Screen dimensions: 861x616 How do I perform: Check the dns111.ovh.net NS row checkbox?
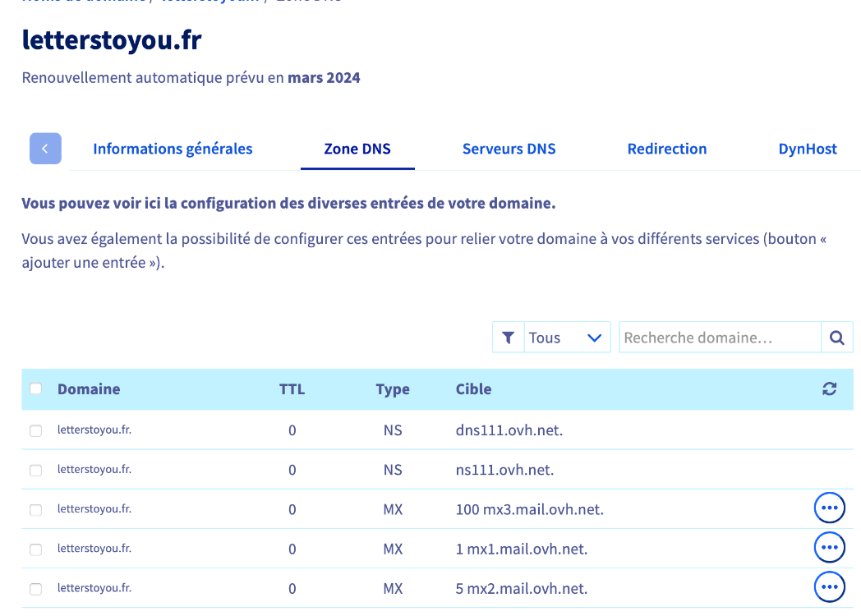[35, 430]
